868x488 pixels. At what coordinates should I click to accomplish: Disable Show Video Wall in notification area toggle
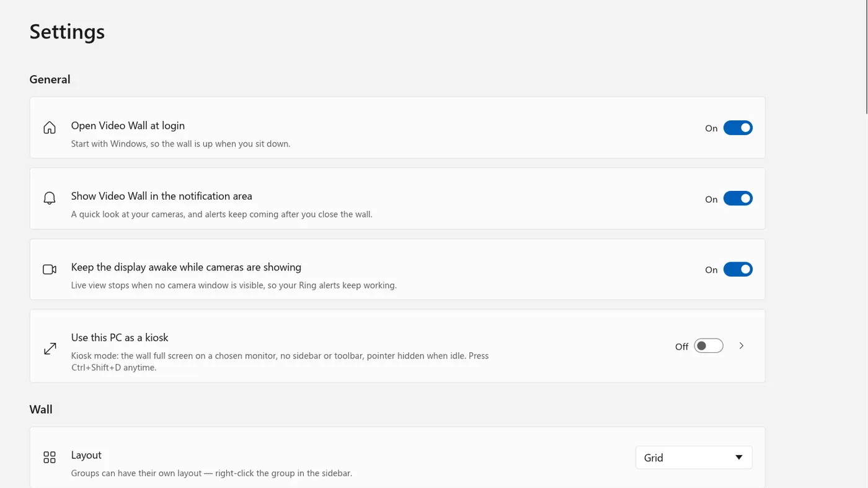point(738,198)
